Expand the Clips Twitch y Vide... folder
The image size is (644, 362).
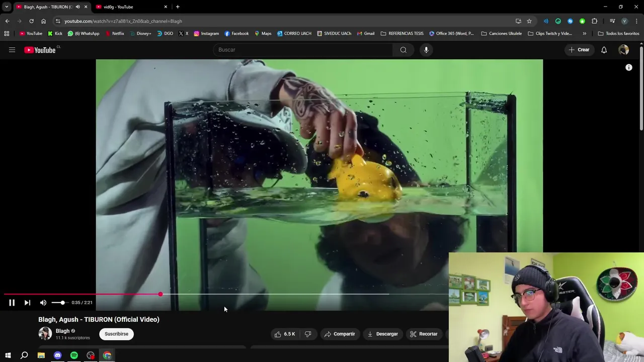pyautogui.click(x=550, y=34)
